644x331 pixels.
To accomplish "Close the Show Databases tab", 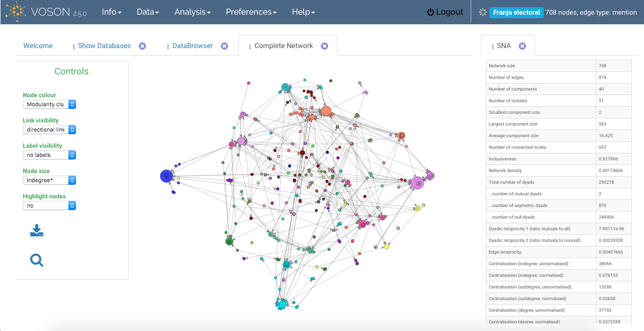I will (x=142, y=46).
